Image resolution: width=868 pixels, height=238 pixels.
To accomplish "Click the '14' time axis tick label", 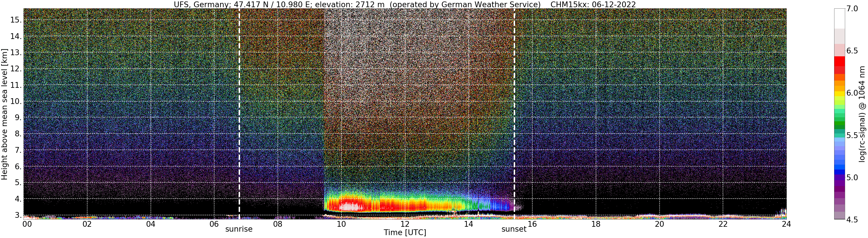I will [468, 224].
